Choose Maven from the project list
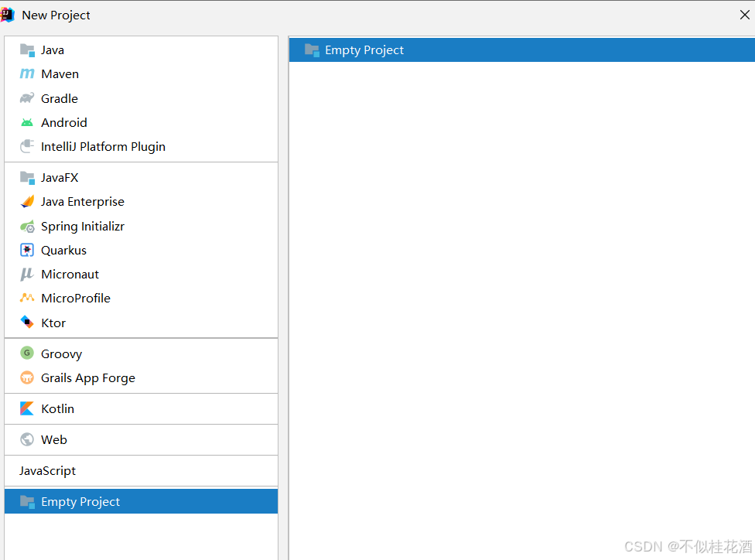 pyautogui.click(x=141, y=74)
